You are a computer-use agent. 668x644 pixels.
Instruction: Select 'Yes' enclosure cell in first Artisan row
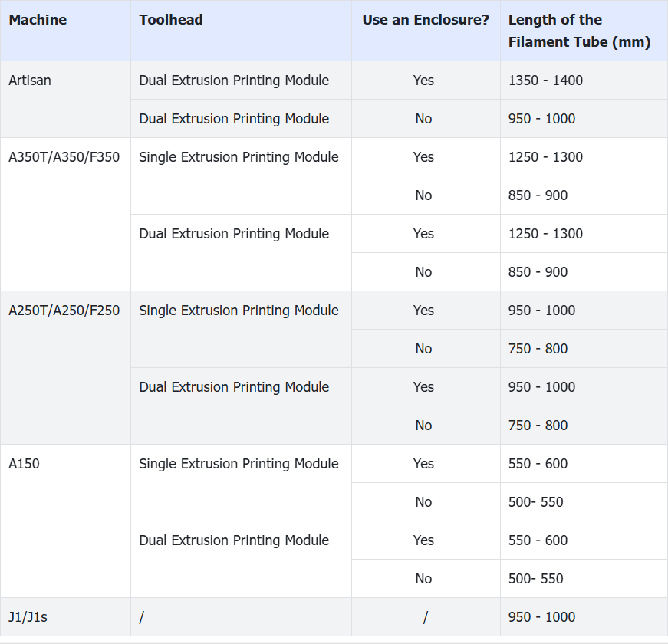coord(423,80)
